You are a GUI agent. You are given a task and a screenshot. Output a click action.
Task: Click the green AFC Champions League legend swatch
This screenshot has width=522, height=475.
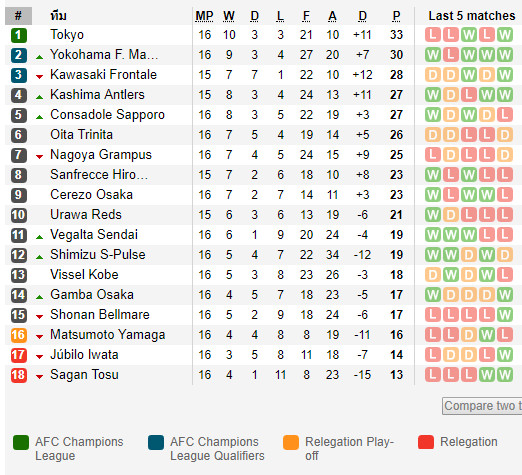pos(21,442)
